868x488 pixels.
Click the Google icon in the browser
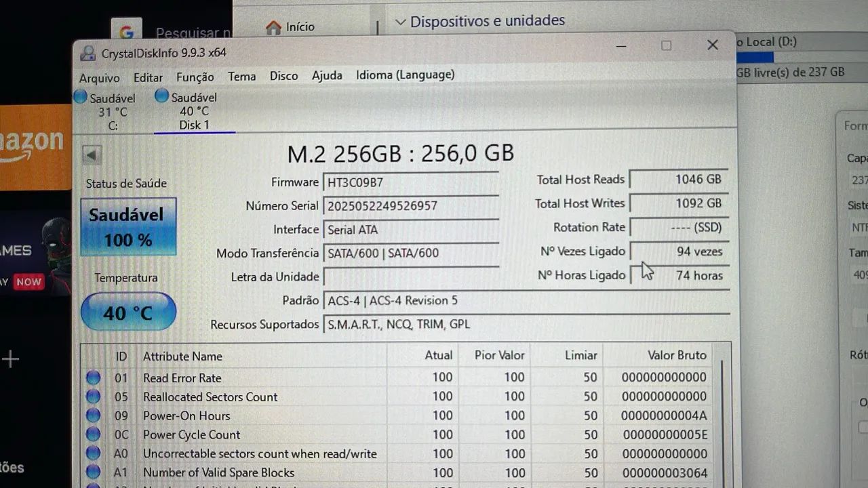pyautogui.click(x=126, y=33)
